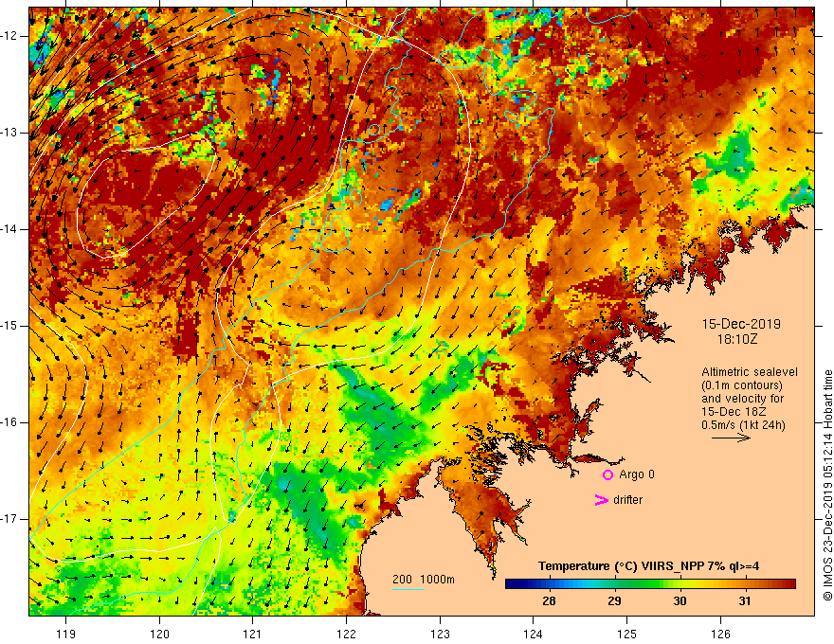
Task: Click the temperature color bar legend
Action: 650,584
